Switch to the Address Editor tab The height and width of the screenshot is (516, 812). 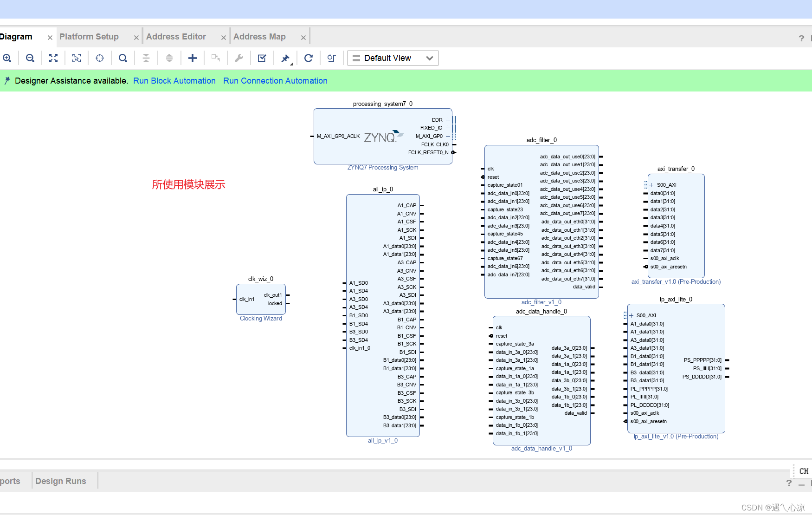click(x=176, y=37)
